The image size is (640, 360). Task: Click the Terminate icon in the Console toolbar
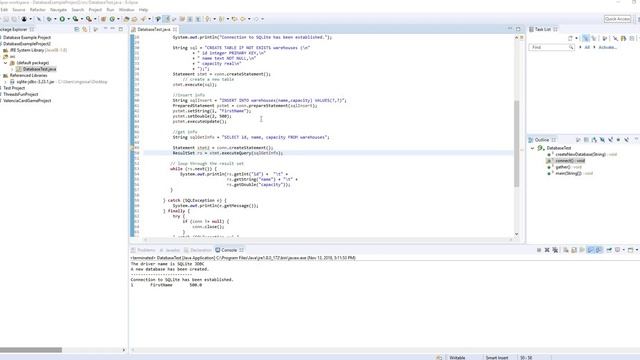(539, 250)
